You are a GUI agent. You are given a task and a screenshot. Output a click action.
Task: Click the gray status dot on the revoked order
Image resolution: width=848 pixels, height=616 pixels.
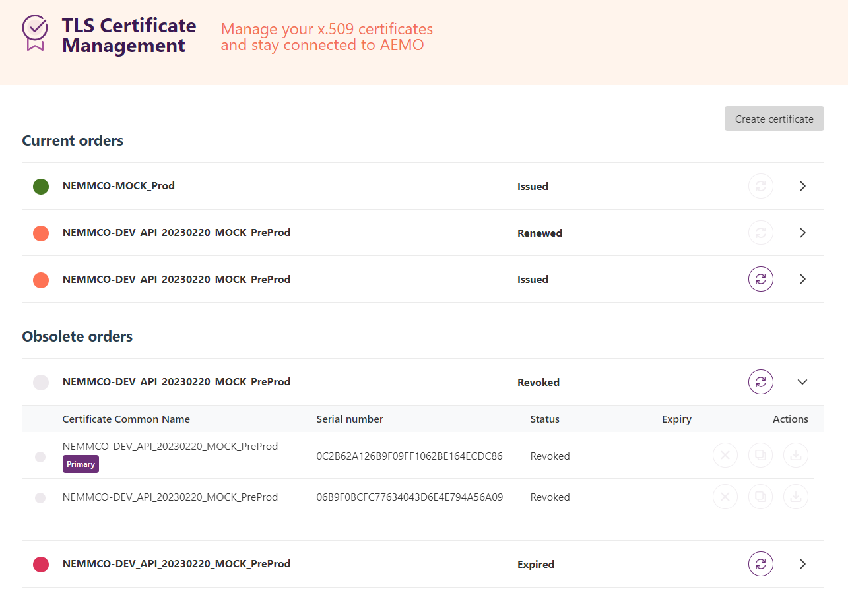[41, 382]
